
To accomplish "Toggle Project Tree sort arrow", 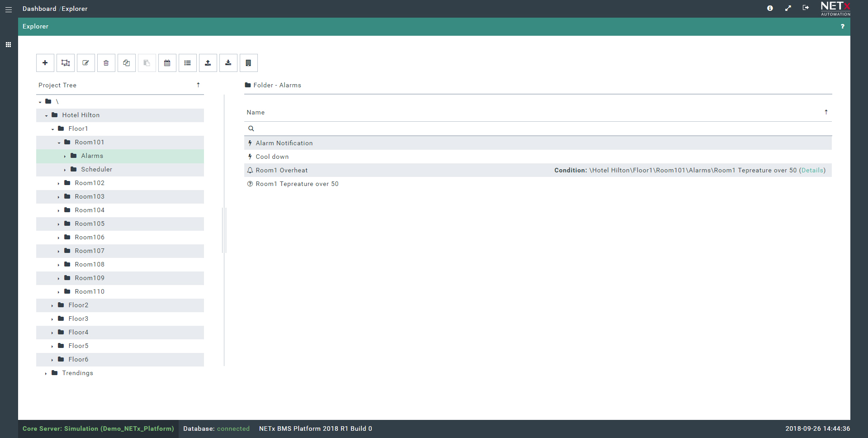I will click(198, 85).
